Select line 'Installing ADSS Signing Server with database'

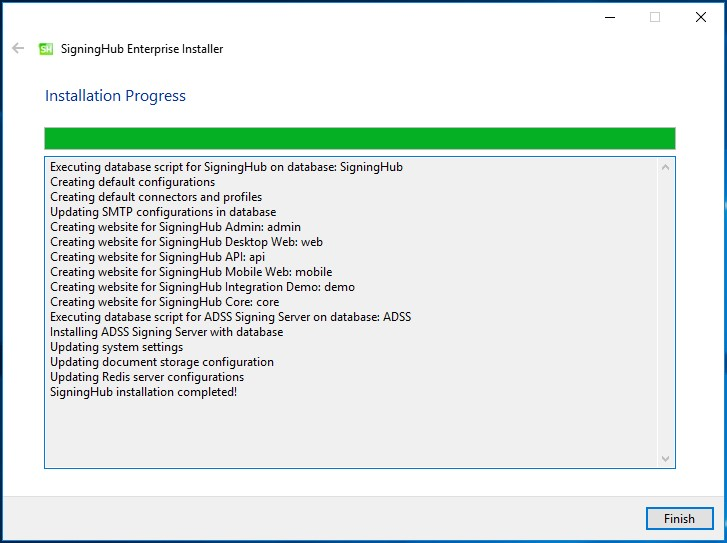[x=166, y=332]
